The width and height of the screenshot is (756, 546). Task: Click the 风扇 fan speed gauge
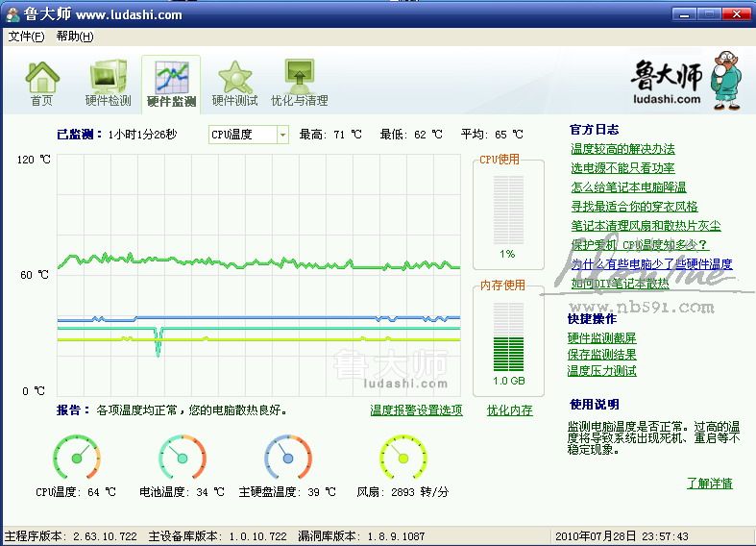pos(402,458)
